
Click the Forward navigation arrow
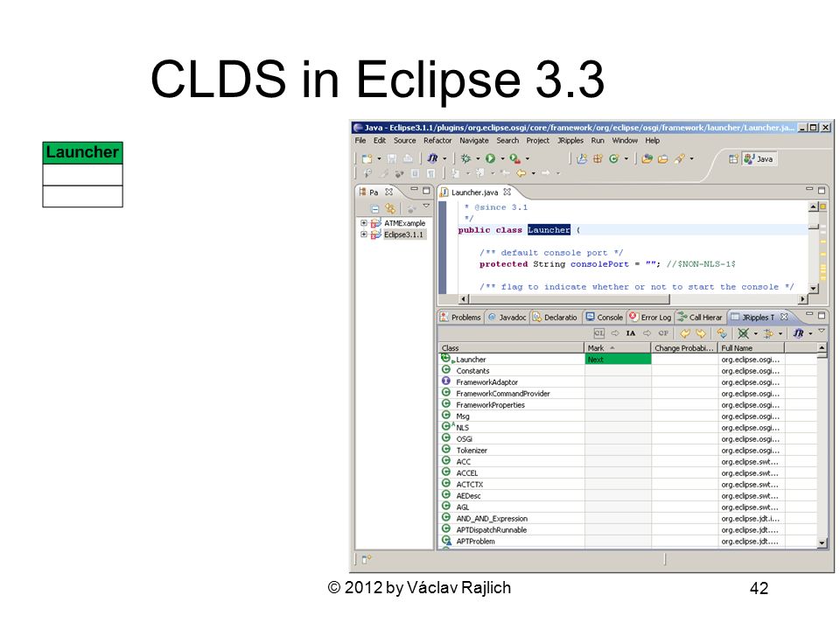(545, 173)
